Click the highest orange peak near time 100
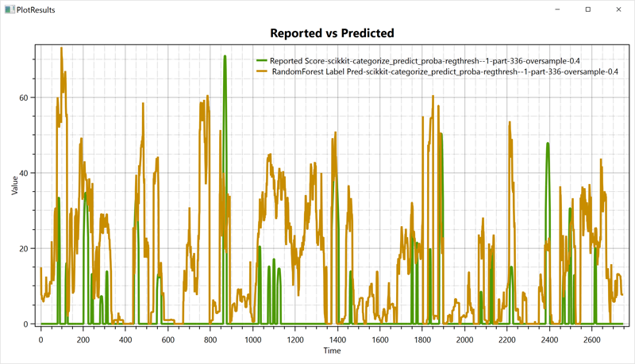Viewport: 635px width, 364px height. pyautogui.click(x=61, y=48)
